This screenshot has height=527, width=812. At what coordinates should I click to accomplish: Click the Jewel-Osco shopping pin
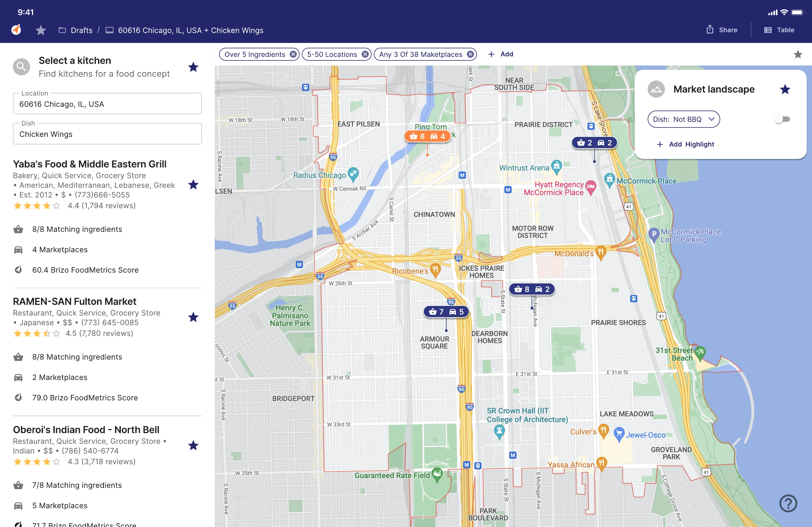[x=619, y=434]
